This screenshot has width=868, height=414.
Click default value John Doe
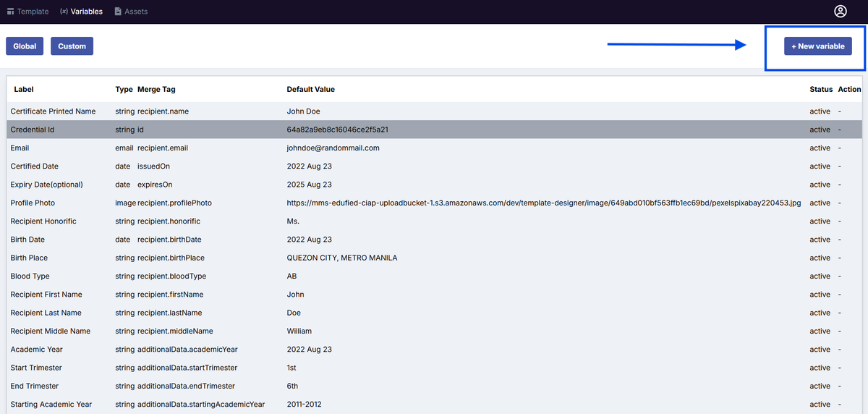click(304, 111)
